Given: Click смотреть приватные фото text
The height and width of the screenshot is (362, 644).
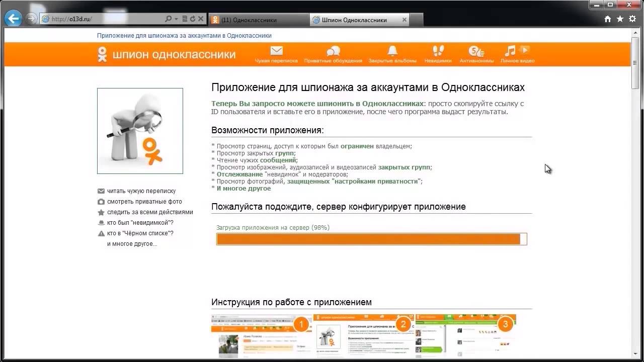Looking at the screenshot, I should click(144, 202).
